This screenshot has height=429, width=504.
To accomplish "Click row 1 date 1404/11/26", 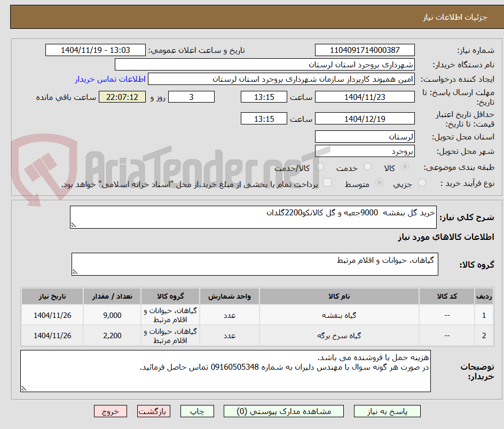I will pos(52,315).
